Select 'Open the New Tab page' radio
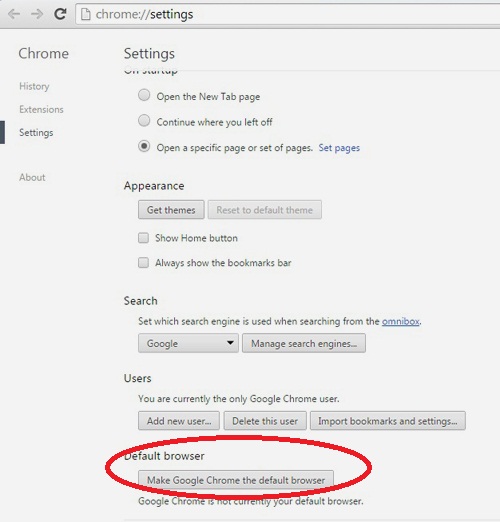The width and height of the screenshot is (500, 522). (x=144, y=95)
